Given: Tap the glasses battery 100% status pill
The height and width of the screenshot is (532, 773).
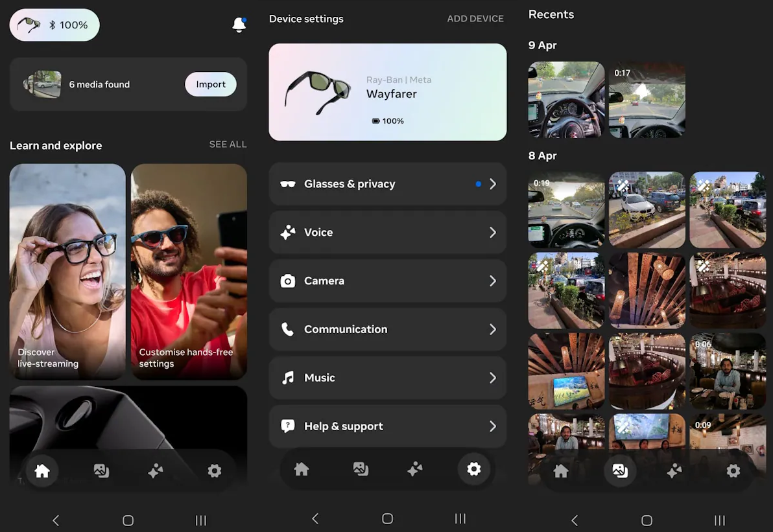Looking at the screenshot, I should point(54,25).
